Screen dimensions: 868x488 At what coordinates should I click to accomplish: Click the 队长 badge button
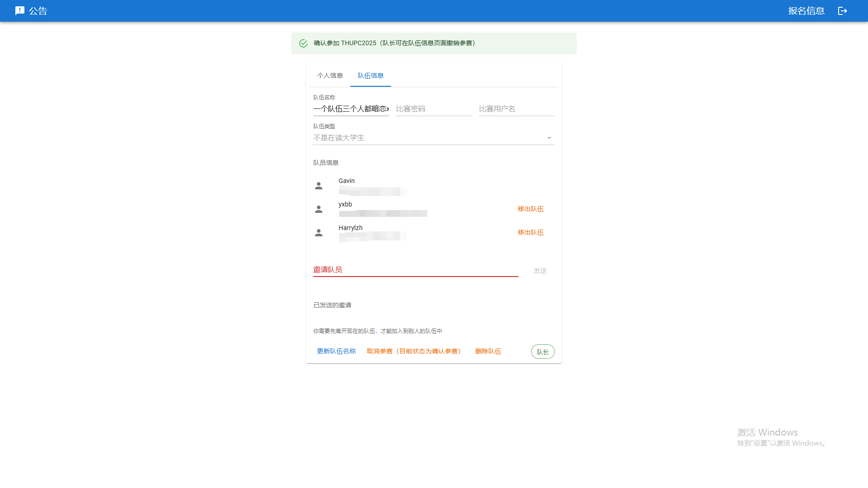coord(542,351)
